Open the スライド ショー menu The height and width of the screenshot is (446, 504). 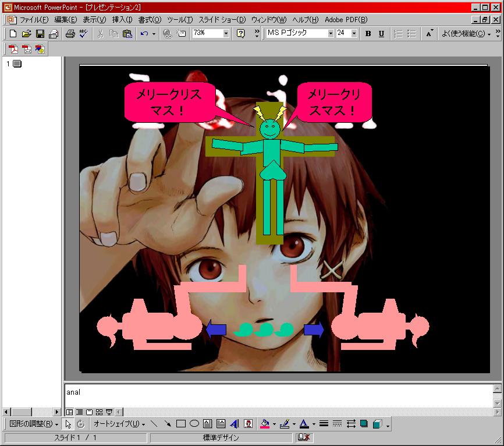(222, 19)
